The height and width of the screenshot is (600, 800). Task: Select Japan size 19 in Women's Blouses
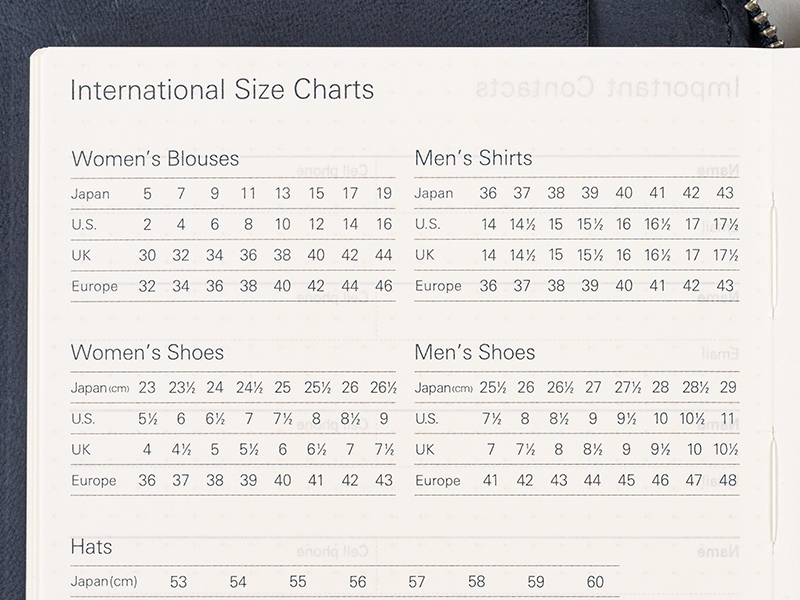pos(384,194)
